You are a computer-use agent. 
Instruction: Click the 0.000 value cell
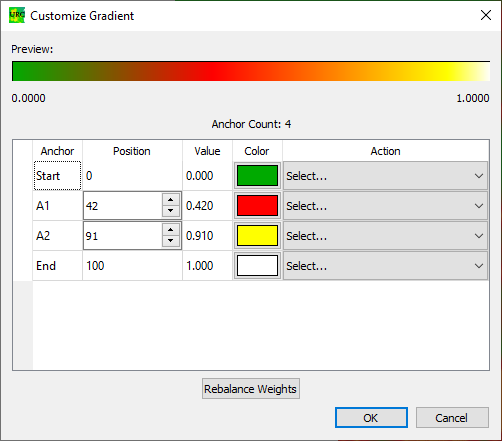[x=207, y=176]
